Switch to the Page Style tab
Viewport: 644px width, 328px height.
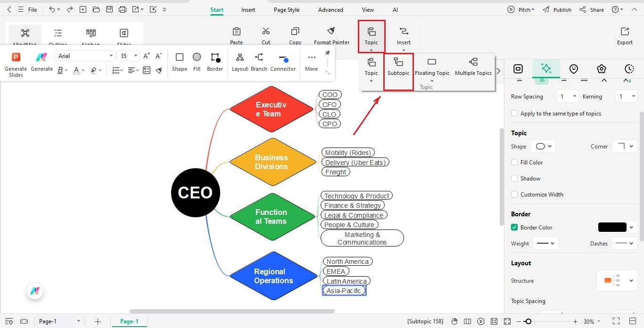click(287, 9)
